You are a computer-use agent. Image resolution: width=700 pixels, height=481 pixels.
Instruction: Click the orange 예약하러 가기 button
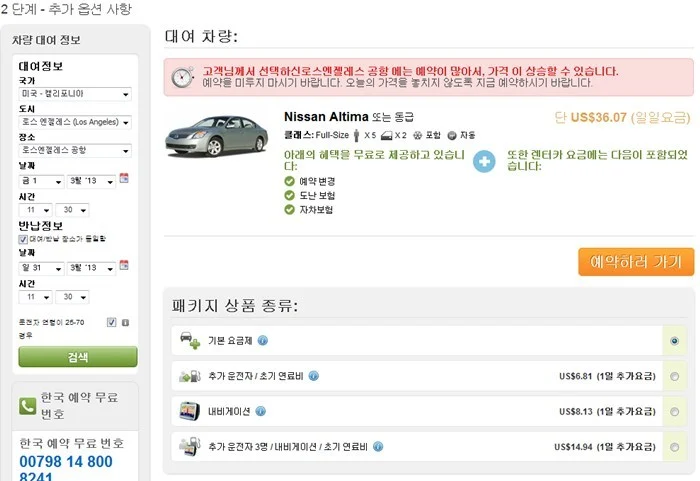click(x=636, y=262)
